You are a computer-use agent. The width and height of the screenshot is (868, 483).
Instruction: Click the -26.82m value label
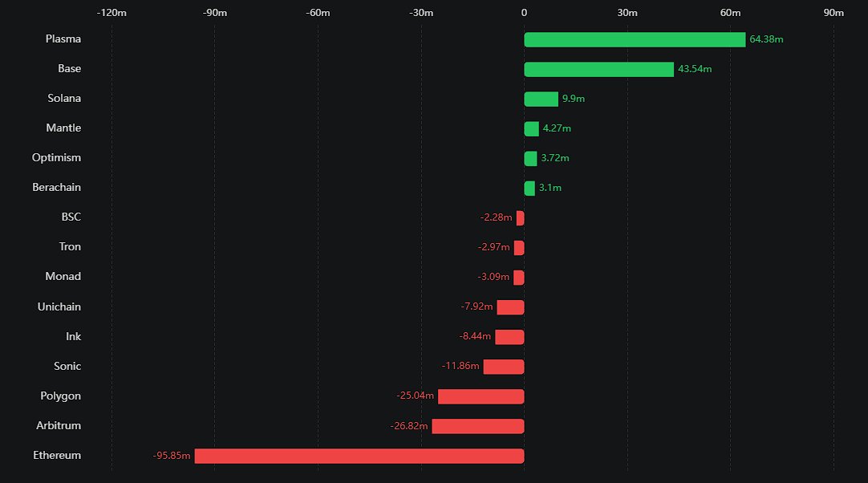[409, 426]
